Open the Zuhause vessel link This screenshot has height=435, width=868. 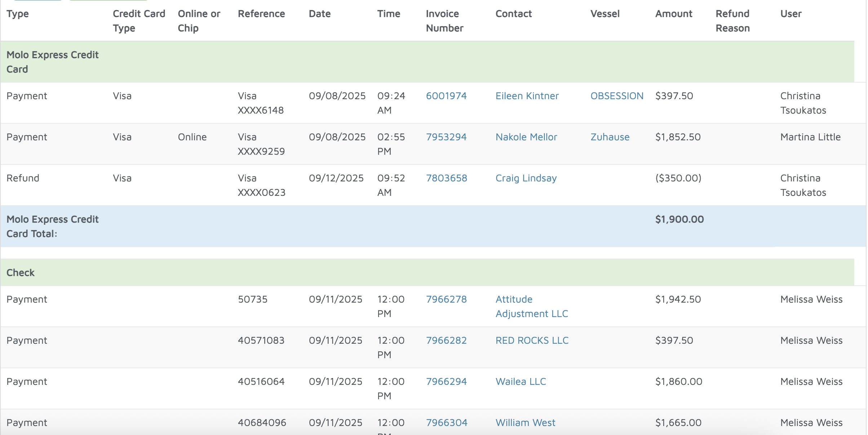[610, 137]
